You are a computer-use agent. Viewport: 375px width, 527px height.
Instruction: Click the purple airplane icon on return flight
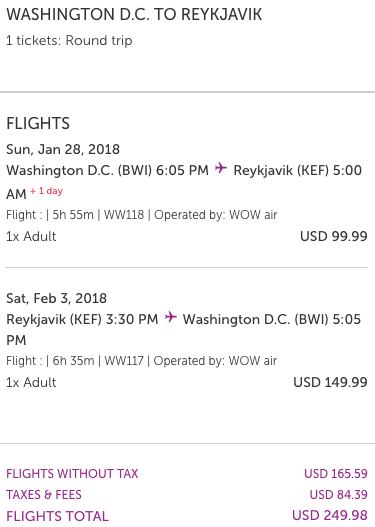[171, 317]
